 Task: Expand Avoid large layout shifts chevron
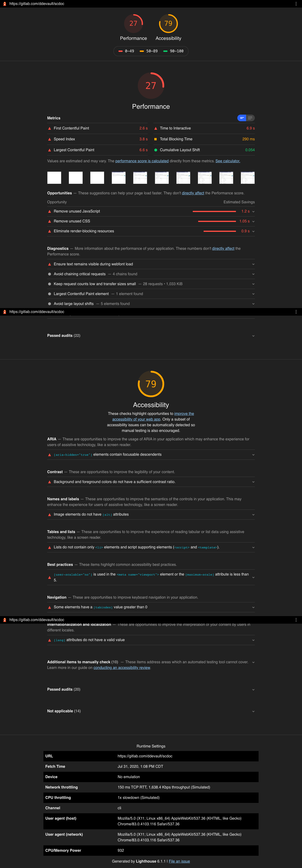[x=253, y=304]
